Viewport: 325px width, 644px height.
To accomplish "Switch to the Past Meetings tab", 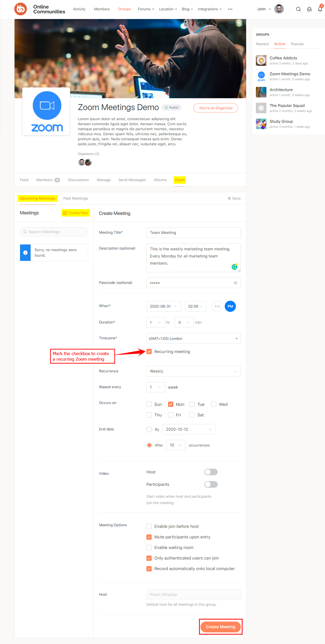I will 75,198.
